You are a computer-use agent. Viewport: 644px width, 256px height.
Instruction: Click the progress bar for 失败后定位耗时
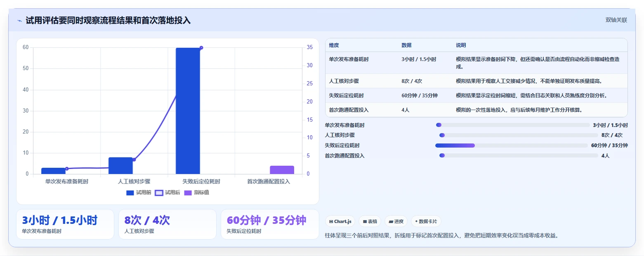512,146
